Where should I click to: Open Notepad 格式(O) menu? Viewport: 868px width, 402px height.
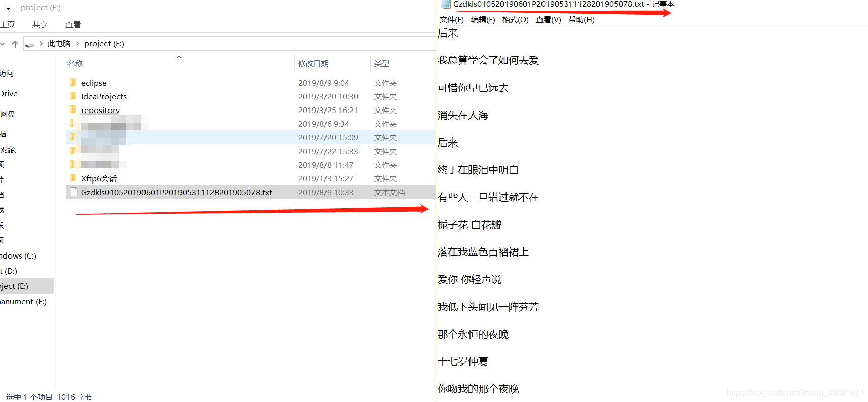coord(515,20)
